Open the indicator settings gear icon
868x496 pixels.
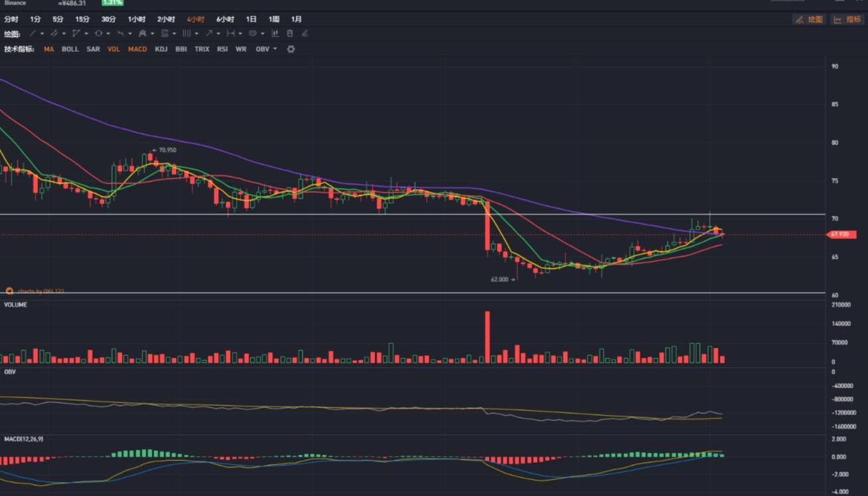tap(290, 49)
